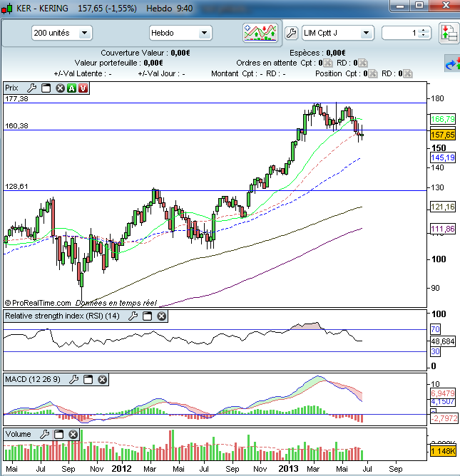This screenshot has width=460, height=476.
Task: Click the Espèces : 0,00€ text
Action: [x=317, y=53]
